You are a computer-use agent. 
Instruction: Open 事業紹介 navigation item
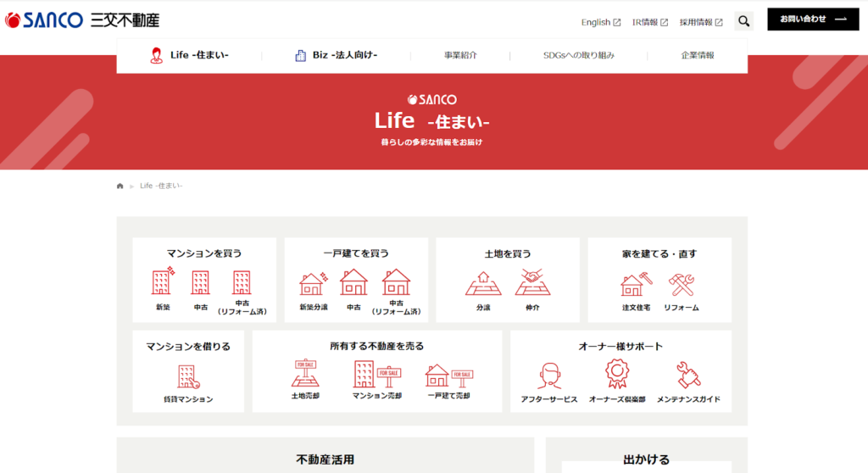pyautogui.click(x=460, y=55)
